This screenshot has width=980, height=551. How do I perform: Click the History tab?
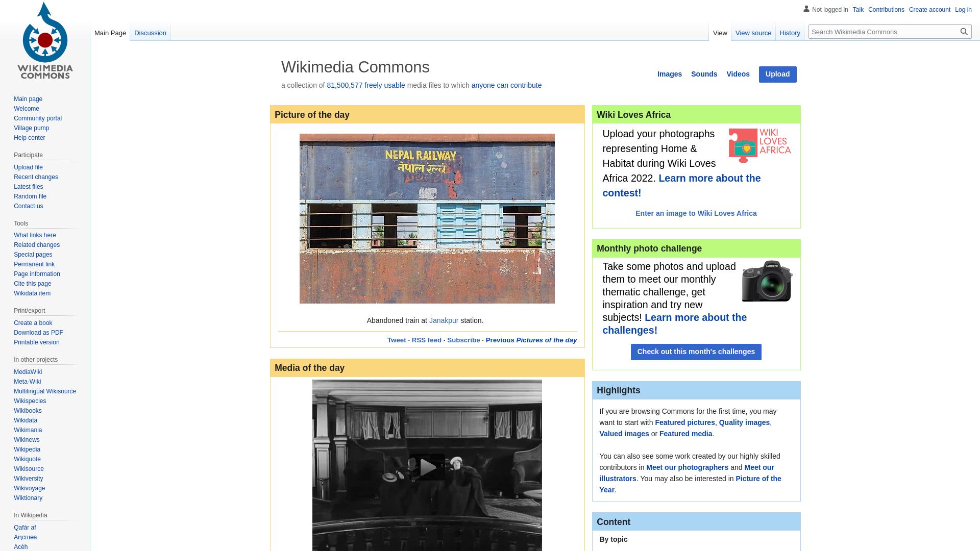pos(790,33)
